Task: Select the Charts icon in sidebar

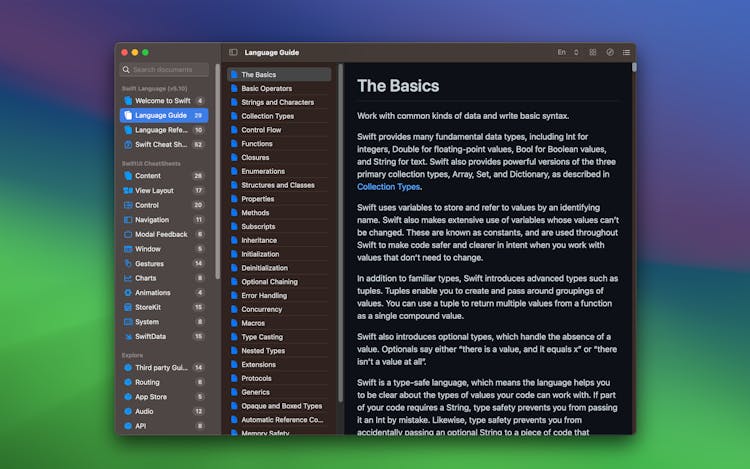Action: pyautogui.click(x=128, y=278)
